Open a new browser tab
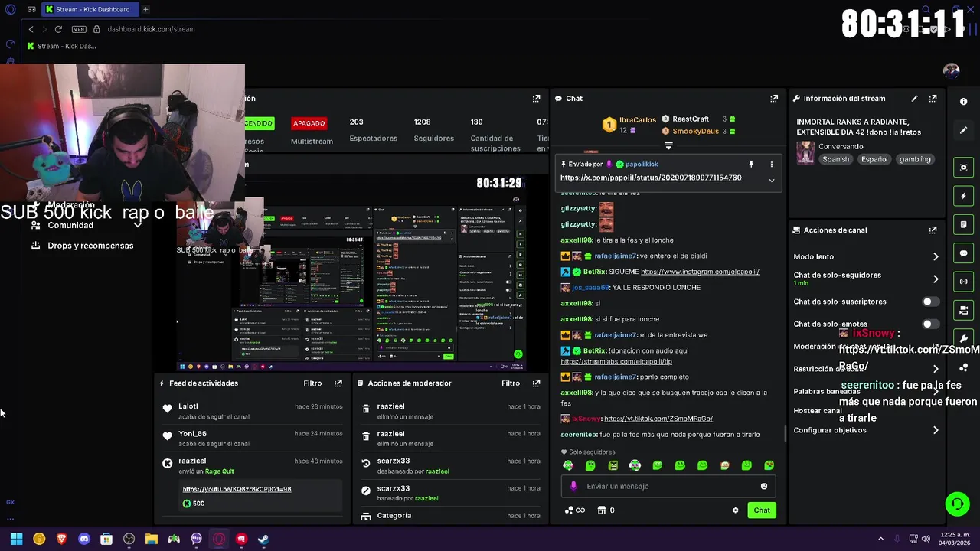Image resolution: width=980 pixels, height=551 pixels. [145, 9]
